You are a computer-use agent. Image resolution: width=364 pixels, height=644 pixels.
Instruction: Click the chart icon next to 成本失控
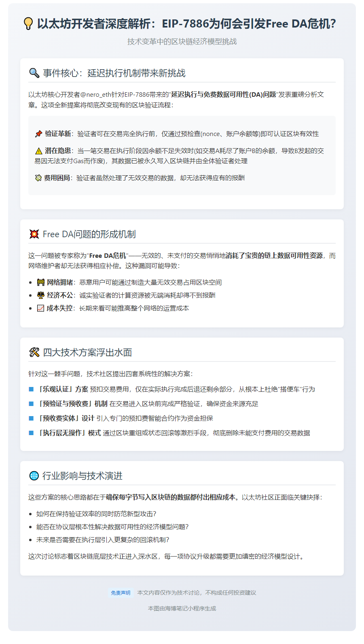pyautogui.click(x=40, y=308)
